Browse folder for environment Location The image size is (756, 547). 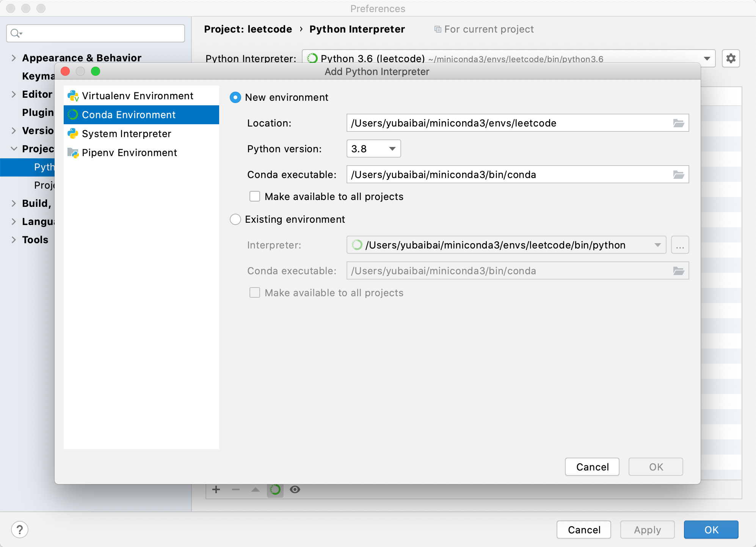coord(679,123)
